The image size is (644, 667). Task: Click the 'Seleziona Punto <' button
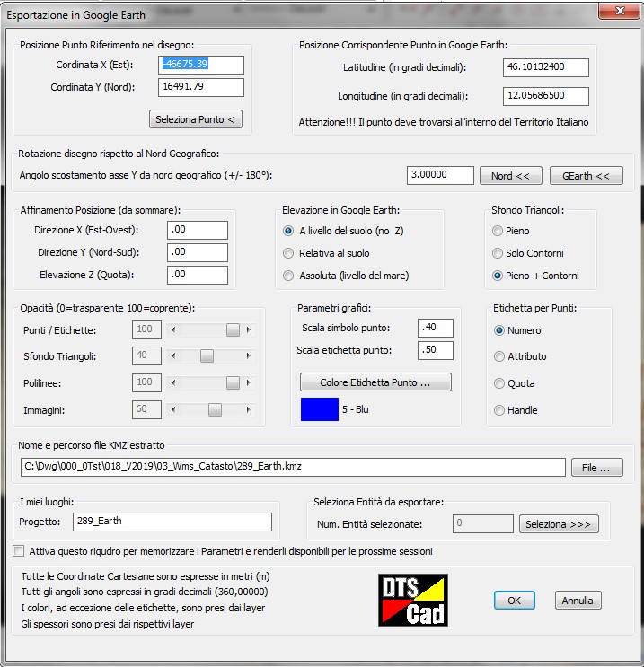(x=195, y=119)
